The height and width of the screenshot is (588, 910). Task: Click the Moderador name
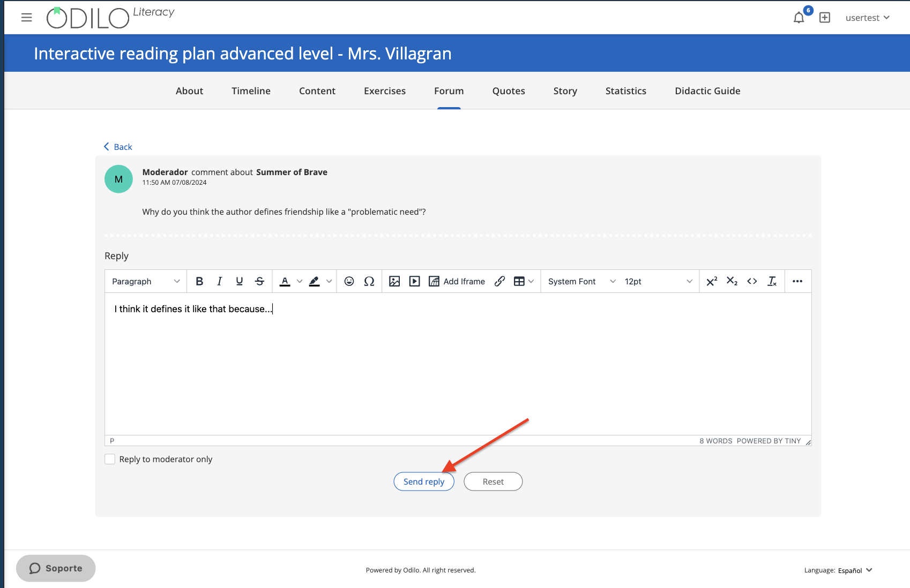point(165,172)
